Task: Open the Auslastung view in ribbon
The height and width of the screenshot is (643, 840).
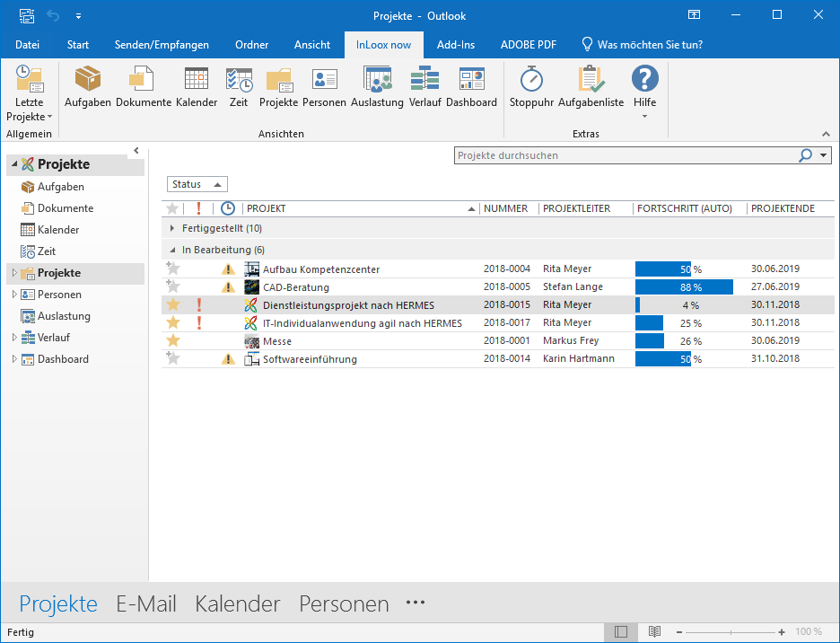Action: click(377, 87)
